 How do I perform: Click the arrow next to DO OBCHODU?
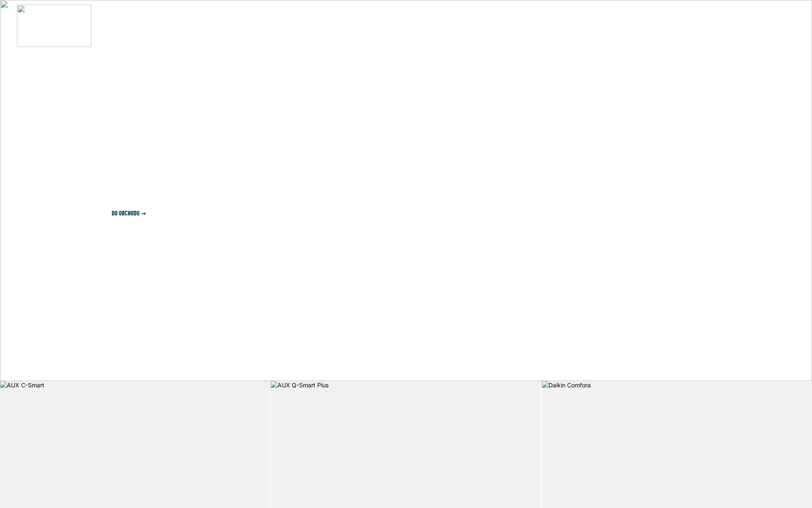pos(144,213)
